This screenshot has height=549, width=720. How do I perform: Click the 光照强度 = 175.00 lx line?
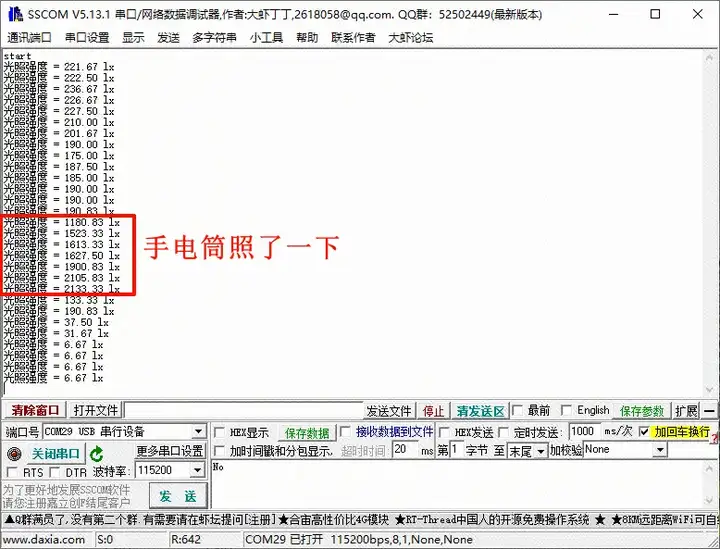59,156
